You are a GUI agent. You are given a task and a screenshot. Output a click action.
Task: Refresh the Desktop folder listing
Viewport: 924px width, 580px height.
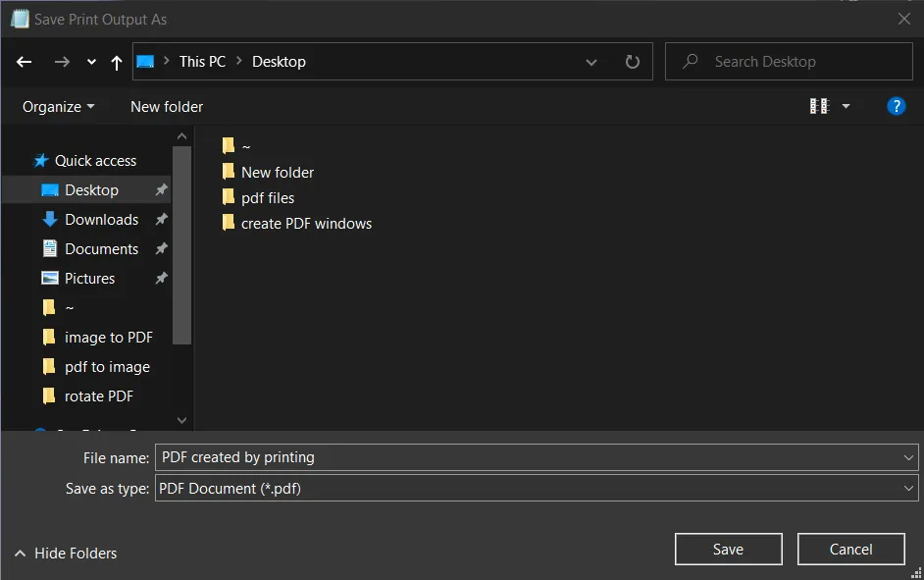click(633, 62)
